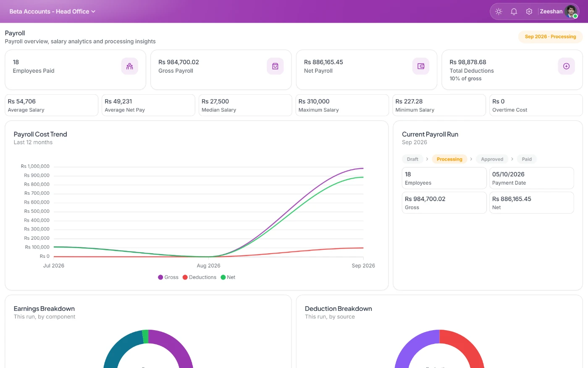Image resolution: width=588 pixels, height=368 pixels.
Task: Click the Net Payroll wallet icon
Action: [421, 66]
